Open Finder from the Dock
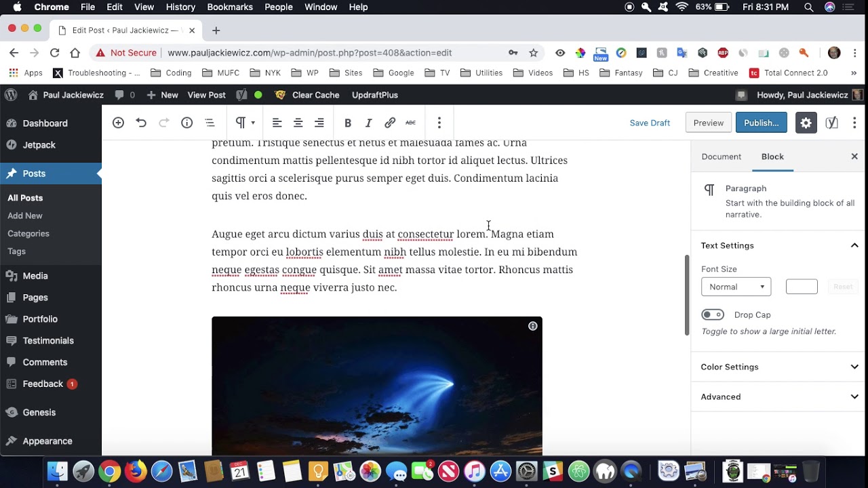The image size is (868, 488). [x=58, y=471]
